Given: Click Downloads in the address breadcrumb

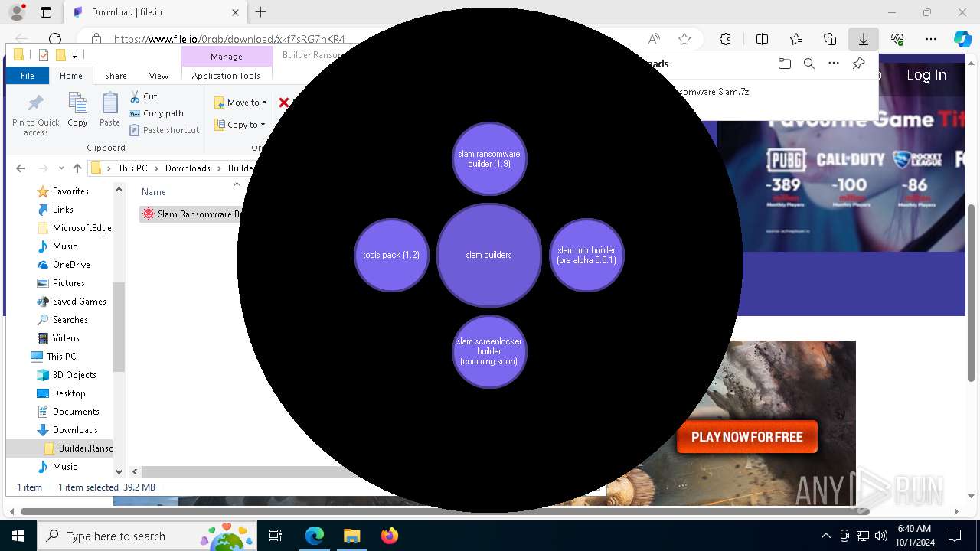Looking at the screenshot, I should pyautogui.click(x=188, y=168).
